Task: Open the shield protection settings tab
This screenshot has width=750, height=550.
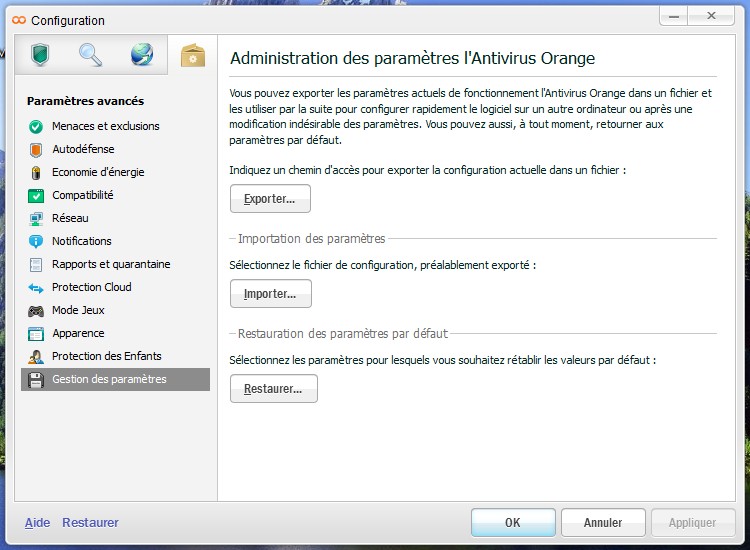Action: (41, 55)
